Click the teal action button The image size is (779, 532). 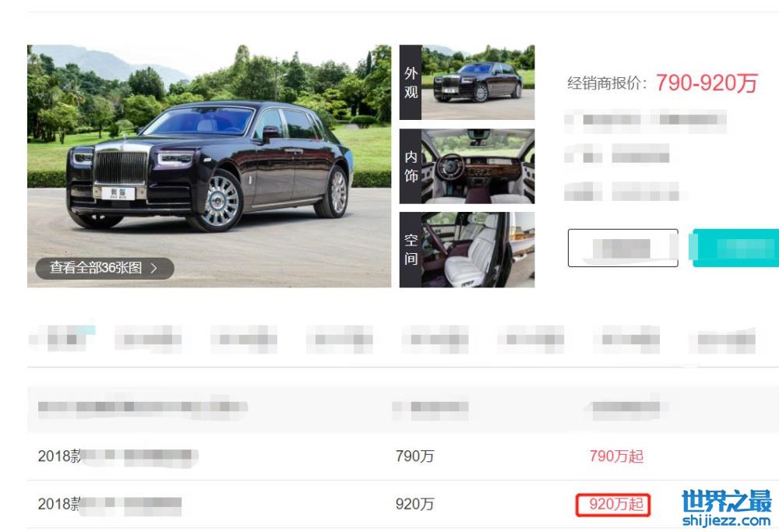coord(735,248)
